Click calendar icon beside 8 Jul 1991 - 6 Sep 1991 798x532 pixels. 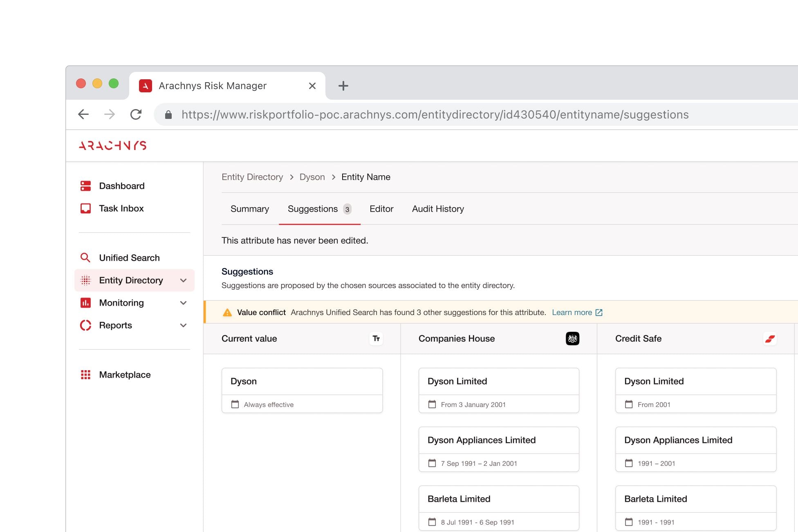(x=432, y=522)
